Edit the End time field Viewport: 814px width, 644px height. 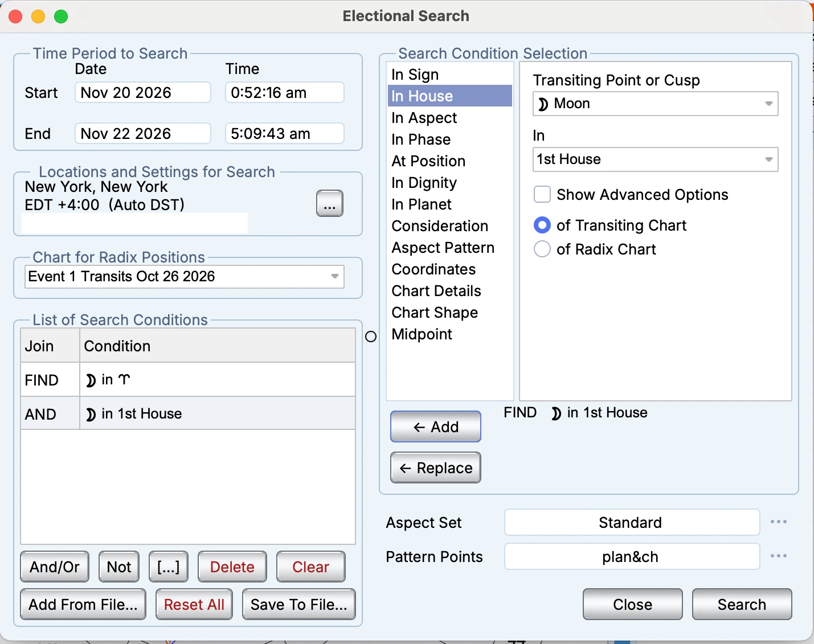point(285,133)
